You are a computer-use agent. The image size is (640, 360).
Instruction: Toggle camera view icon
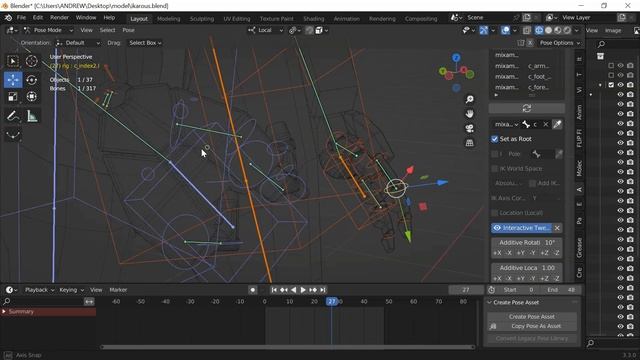470,129
